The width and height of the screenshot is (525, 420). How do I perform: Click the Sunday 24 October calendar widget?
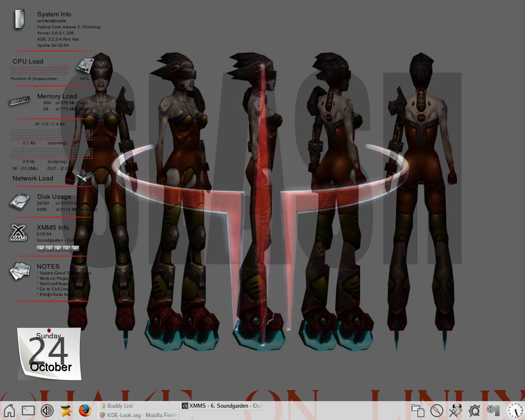(49, 354)
